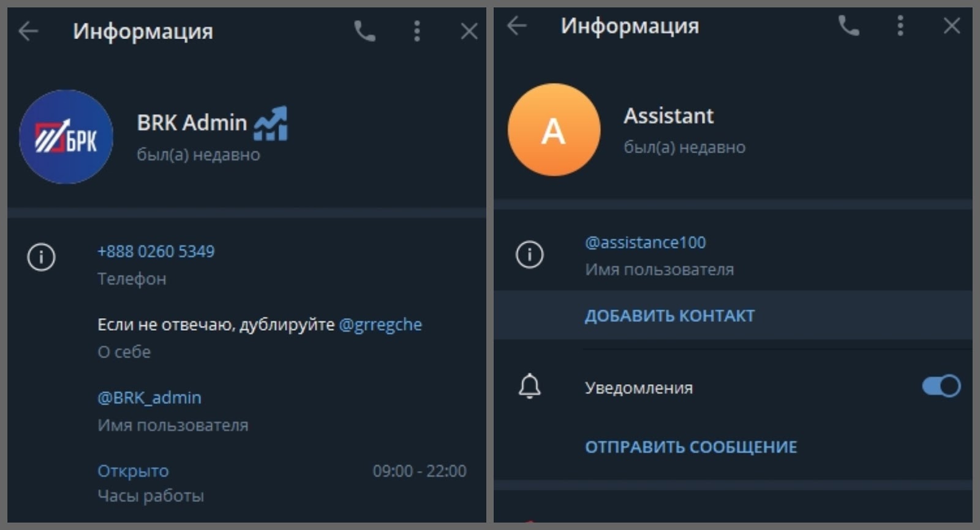Call BRK Admin with phone icon
The height and width of the screenshot is (530, 980).
tap(365, 31)
